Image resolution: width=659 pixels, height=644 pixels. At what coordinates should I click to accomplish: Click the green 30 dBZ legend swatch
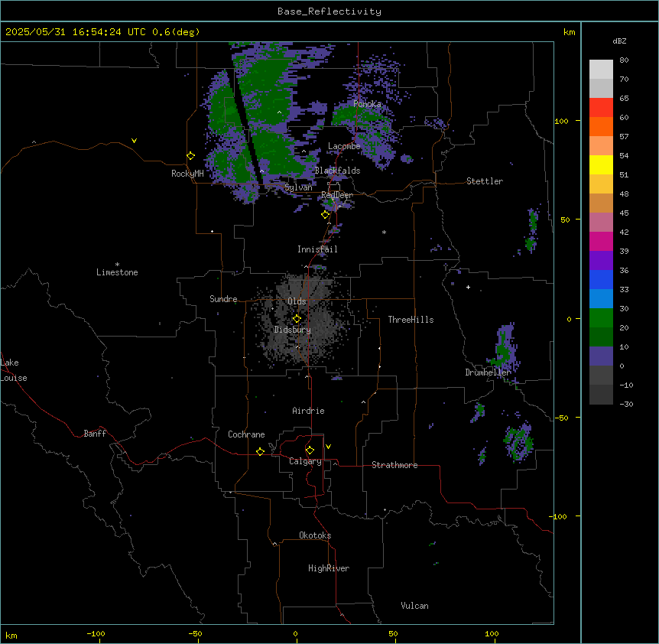point(601,318)
